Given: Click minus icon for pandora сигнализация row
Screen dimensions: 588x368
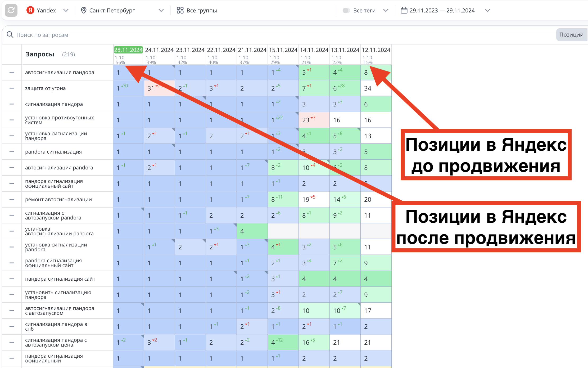Looking at the screenshot, I should [x=12, y=152].
